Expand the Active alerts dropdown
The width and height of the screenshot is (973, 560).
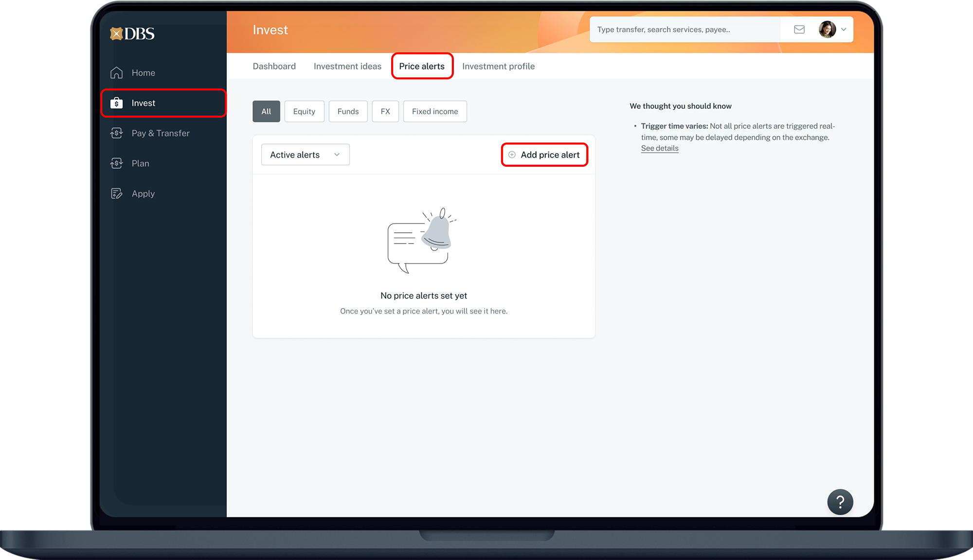coord(305,155)
